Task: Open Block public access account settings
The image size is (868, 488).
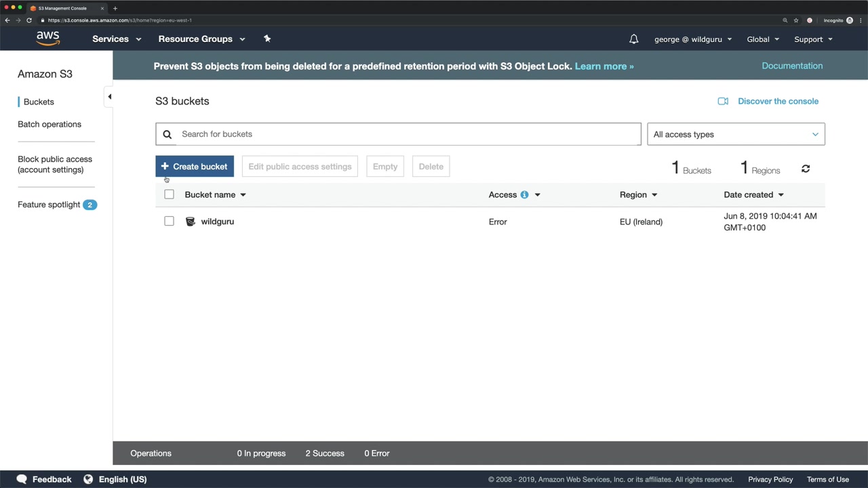Action: coord(55,165)
